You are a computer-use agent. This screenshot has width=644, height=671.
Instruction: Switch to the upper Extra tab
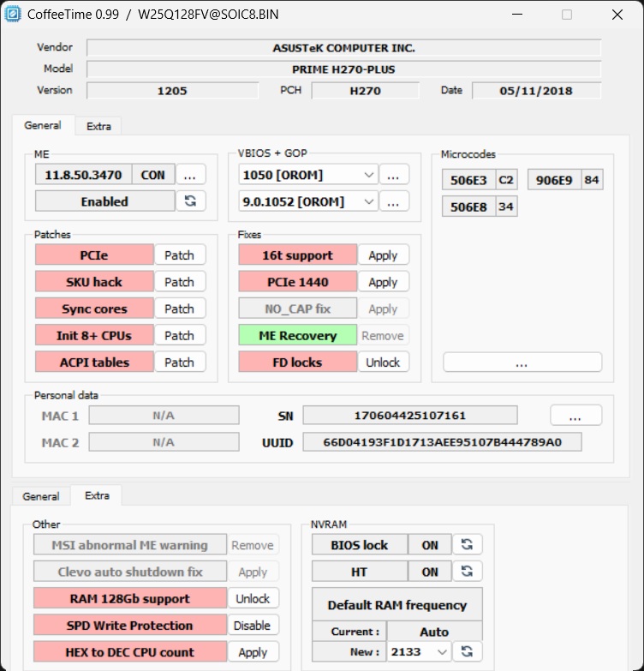coord(98,126)
